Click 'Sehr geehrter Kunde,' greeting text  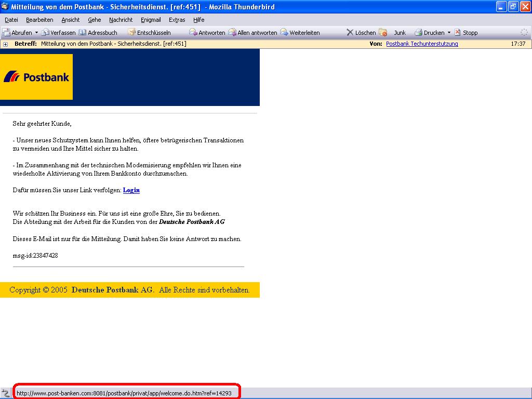tap(42, 124)
